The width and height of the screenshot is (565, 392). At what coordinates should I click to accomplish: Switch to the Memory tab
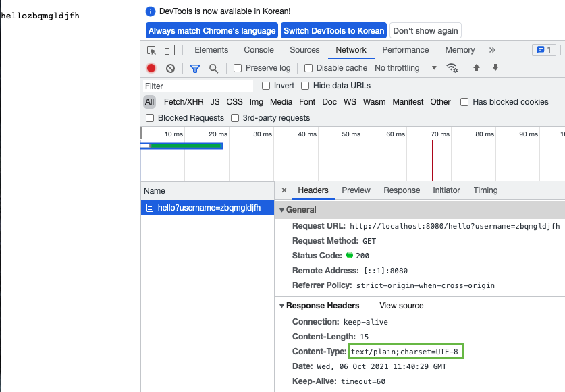460,50
